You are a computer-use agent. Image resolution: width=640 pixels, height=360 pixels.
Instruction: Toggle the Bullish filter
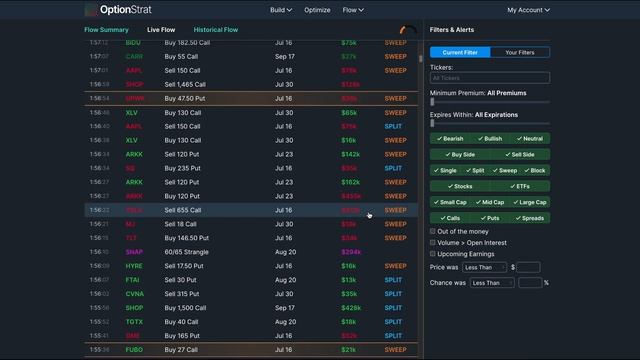[490, 139]
